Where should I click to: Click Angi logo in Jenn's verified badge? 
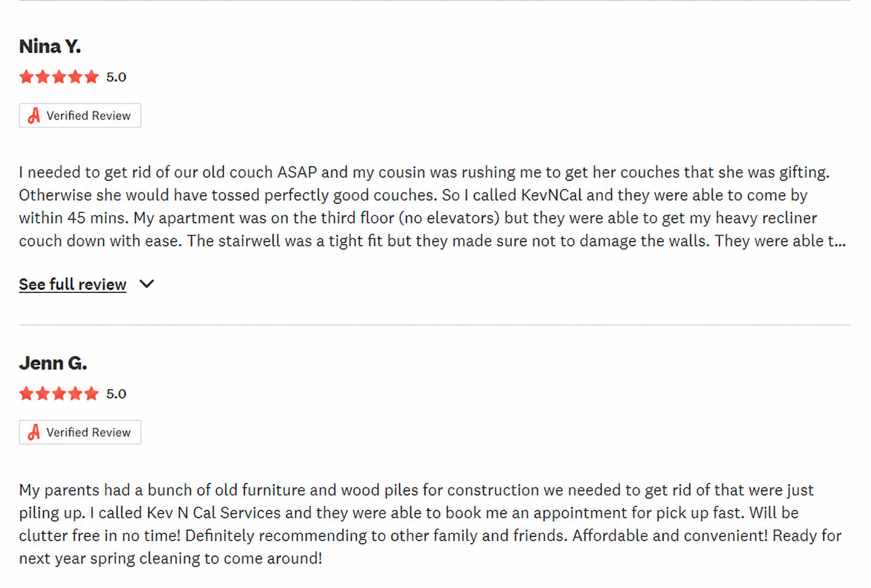click(x=34, y=432)
